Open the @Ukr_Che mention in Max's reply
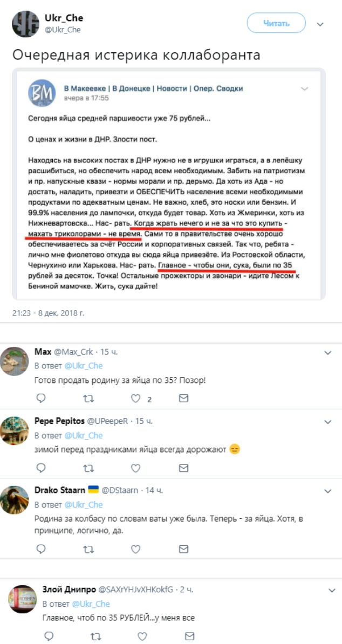This screenshot has width=342, height=644. tap(84, 366)
